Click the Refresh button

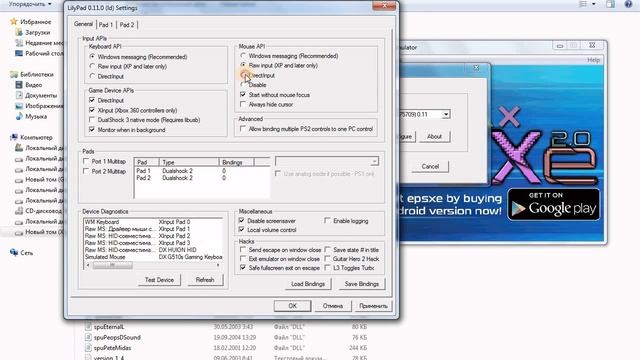click(205, 280)
